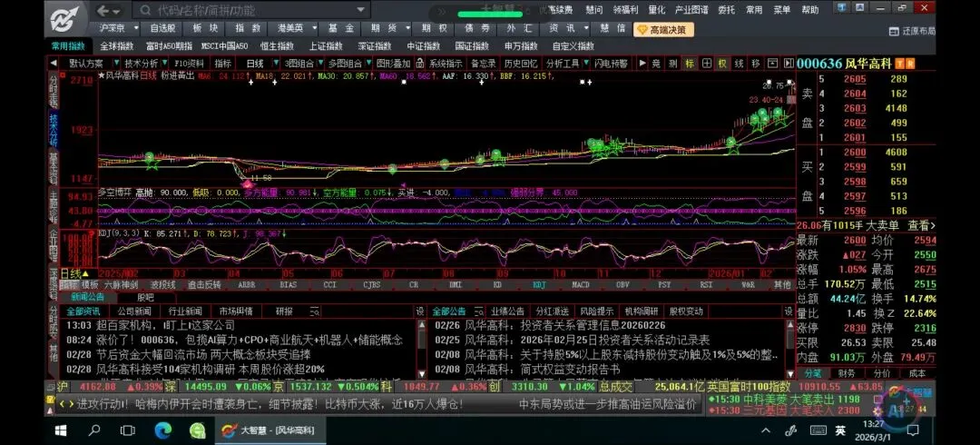Click the window panel icon after 移
This screenshot has width=980, height=445.
[772, 64]
